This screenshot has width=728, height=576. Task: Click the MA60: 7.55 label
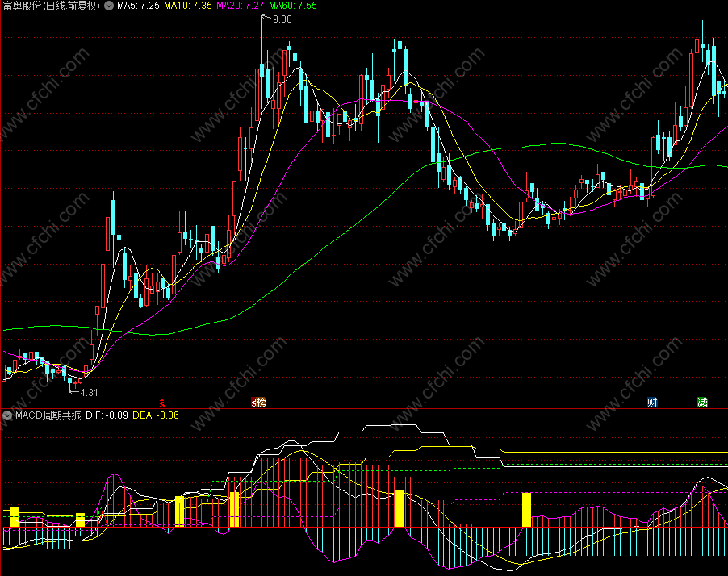point(292,6)
